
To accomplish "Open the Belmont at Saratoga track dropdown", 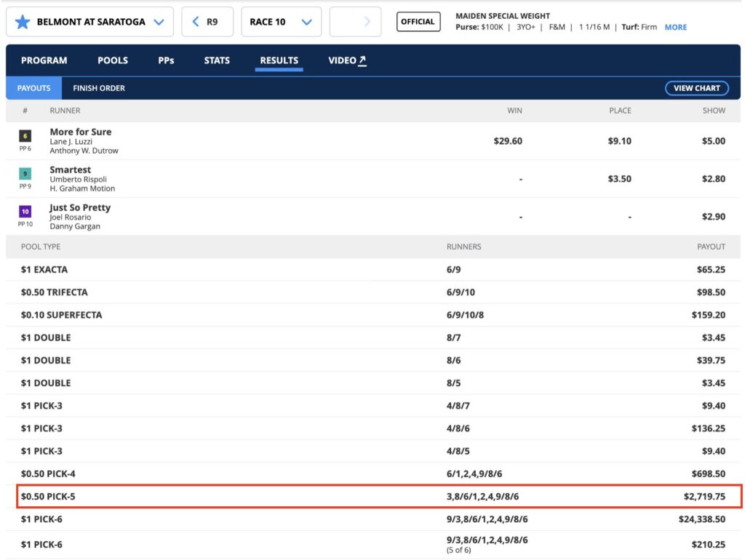I will pyautogui.click(x=89, y=22).
